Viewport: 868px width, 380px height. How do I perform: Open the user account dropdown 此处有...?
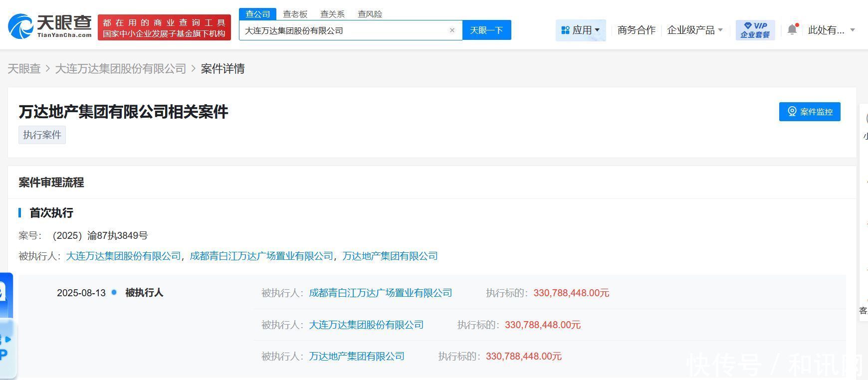831,30
